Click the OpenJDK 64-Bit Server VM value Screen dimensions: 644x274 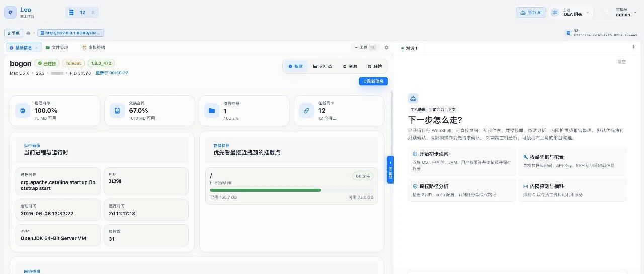pyautogui.click(x=53, y=238)
